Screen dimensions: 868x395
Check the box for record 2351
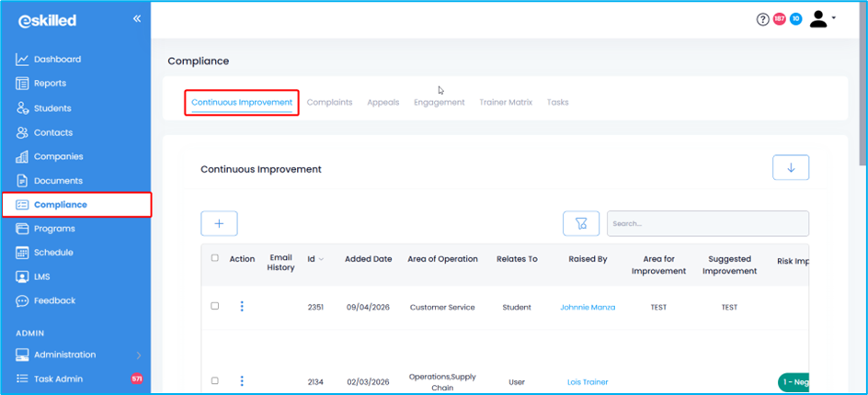215,306
